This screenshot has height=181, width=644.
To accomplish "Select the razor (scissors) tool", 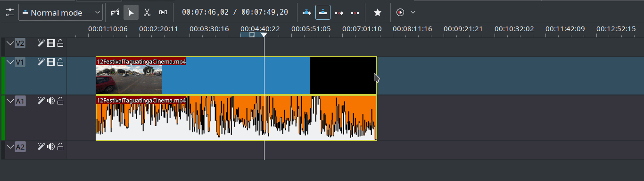I will [147, 13].
